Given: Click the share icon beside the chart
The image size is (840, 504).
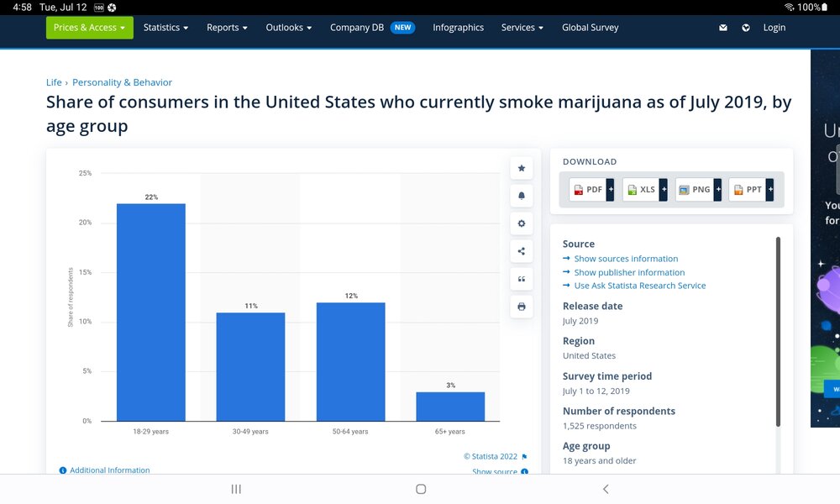Looking at the screenshot, I should 522,251.
